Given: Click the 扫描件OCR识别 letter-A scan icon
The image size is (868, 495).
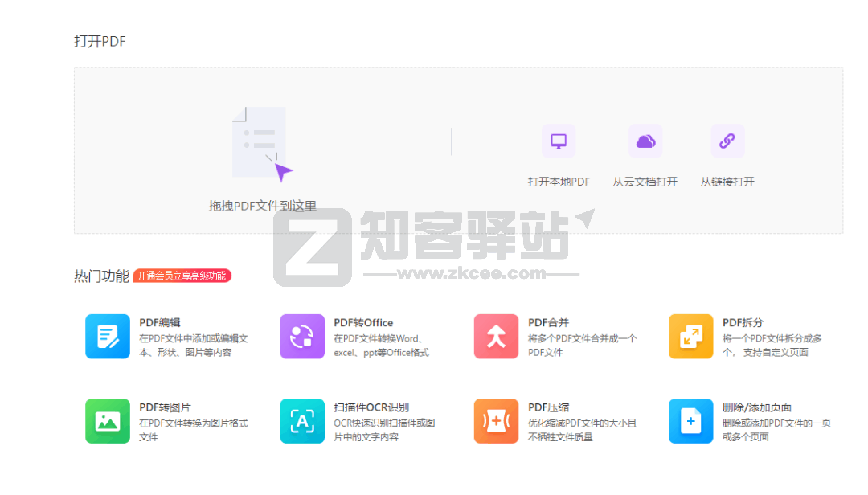Looking at the screenshot, I should click(x=302, y=421).
